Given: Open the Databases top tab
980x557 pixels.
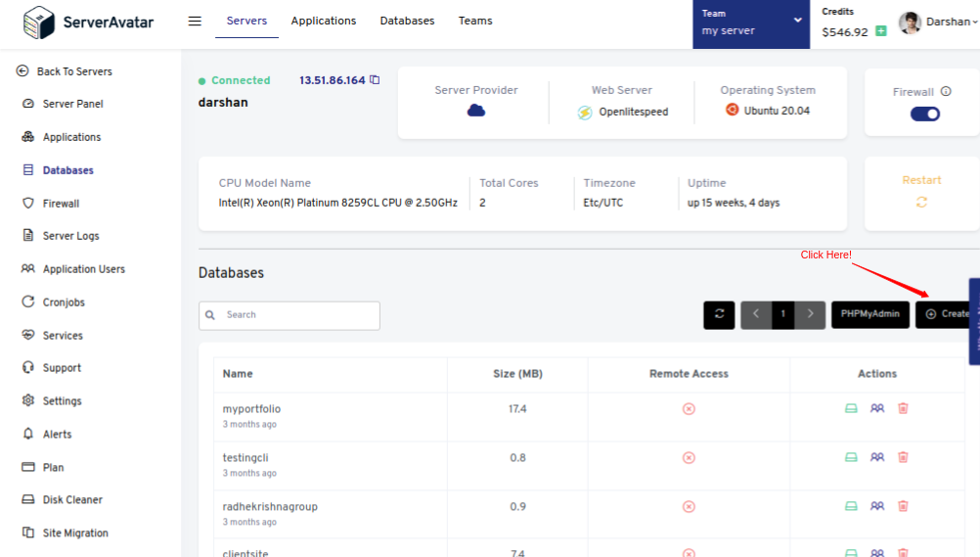Looking at the screenshot, I should 407,21.
